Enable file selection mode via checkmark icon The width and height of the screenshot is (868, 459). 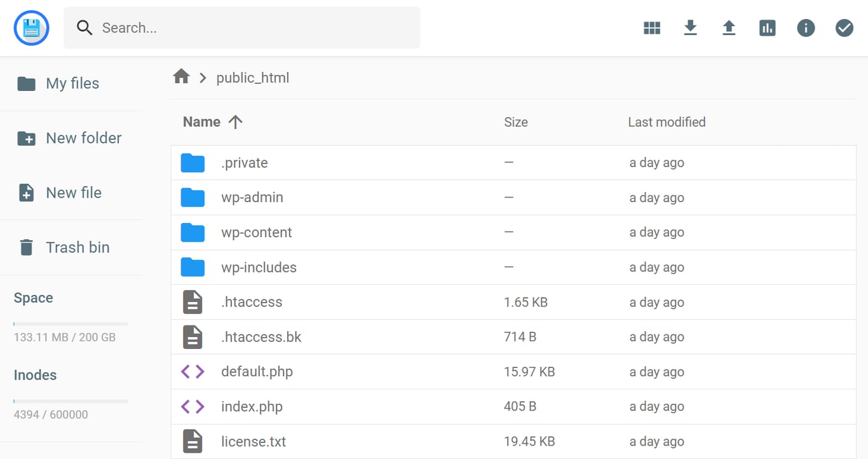tap(844, 28)
